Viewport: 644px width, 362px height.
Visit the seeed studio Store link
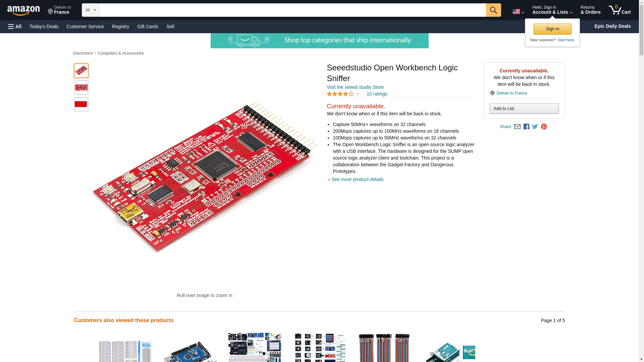pos(355,87)
